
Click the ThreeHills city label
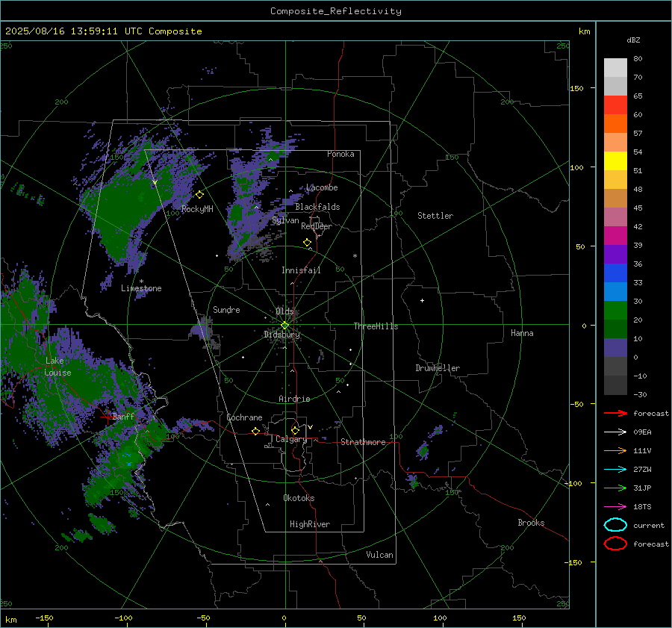click(376, 326)
